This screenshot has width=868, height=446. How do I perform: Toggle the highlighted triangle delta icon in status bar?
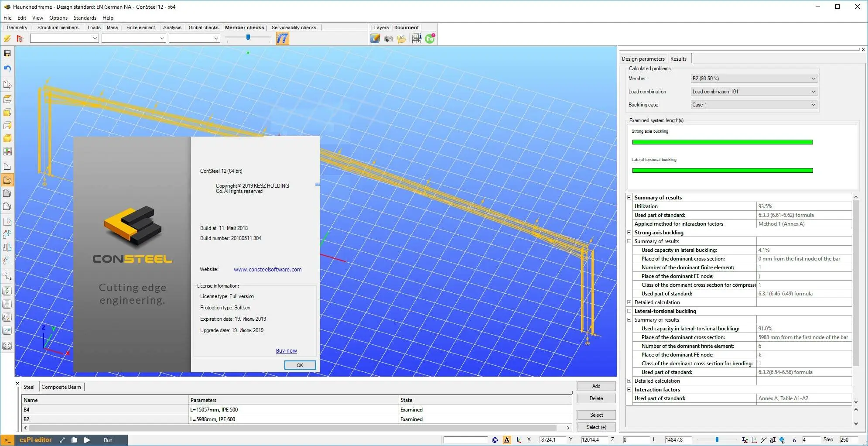pos(507,440)
